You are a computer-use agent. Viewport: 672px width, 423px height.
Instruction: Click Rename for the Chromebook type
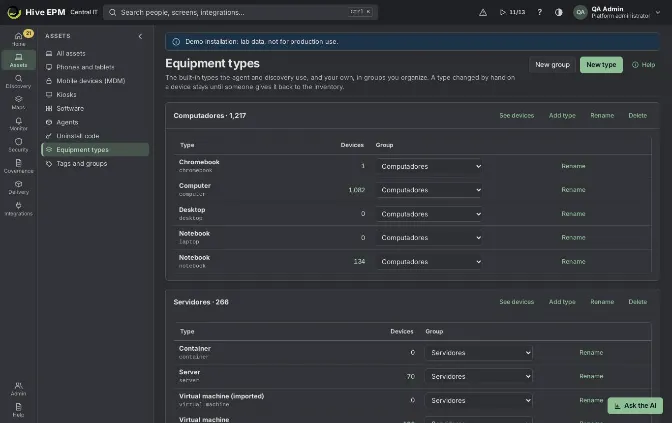(573, 166)
